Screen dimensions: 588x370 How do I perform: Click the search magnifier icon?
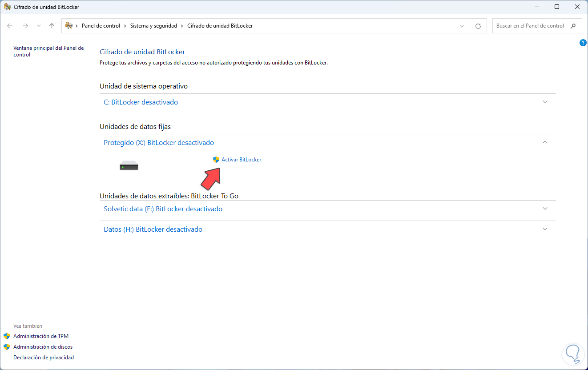(x=574, y=26)
